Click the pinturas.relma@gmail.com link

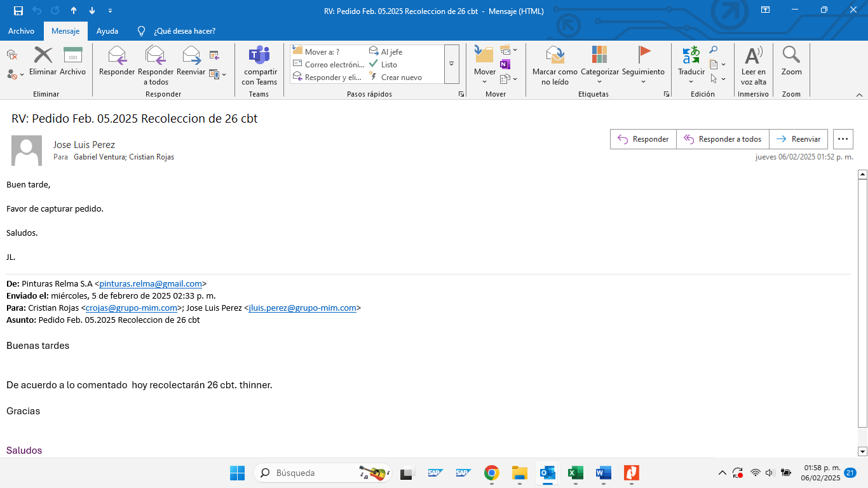(151, 284)
